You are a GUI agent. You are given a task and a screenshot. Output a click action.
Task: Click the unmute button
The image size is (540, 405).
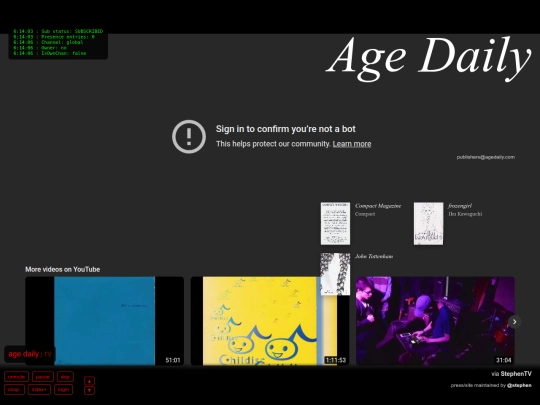point(16,377)
